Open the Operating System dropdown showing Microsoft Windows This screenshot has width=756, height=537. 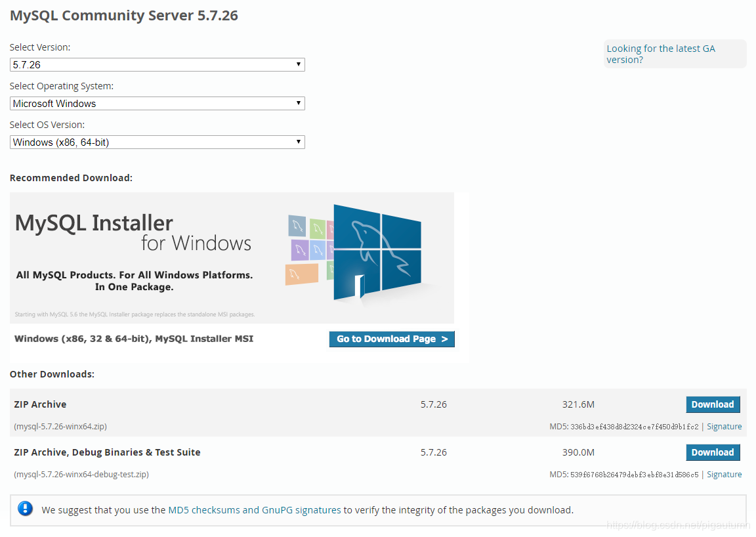point(157,103)
